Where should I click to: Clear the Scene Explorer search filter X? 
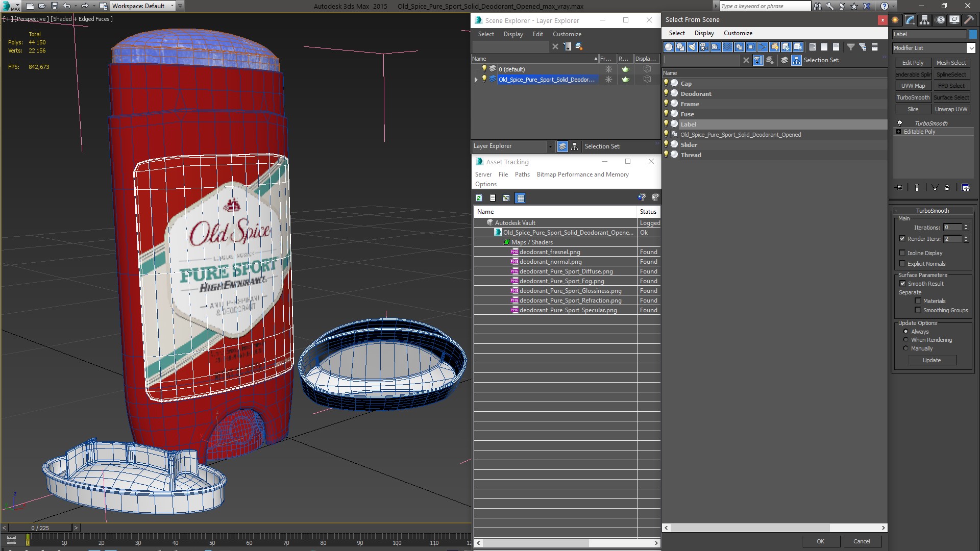(x=555, y=46)
